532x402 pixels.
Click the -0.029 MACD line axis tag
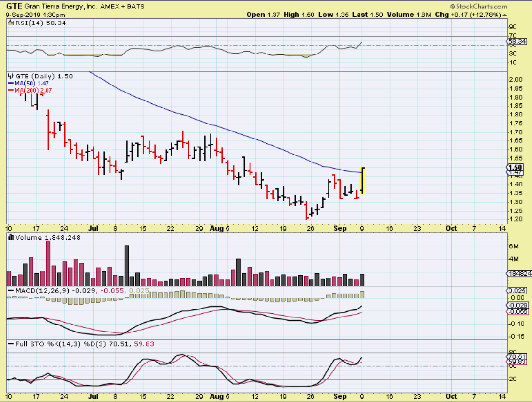[x=518, y=305]
